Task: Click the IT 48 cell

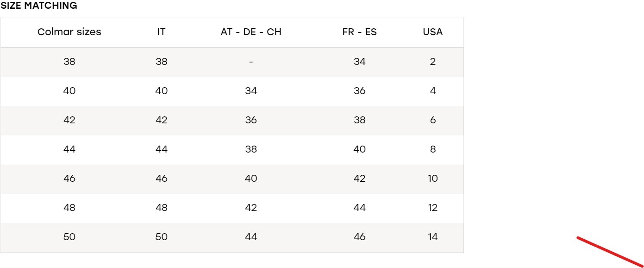Action: 161,208
